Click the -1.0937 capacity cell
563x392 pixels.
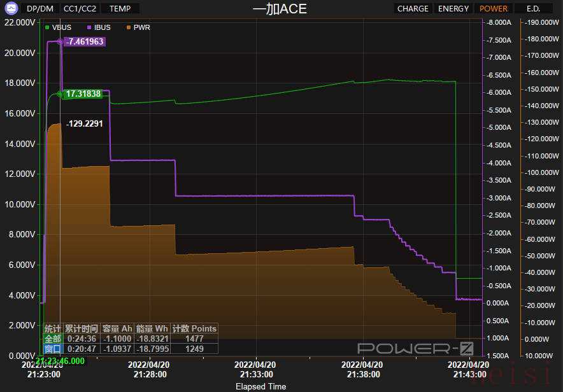(117, 349)
